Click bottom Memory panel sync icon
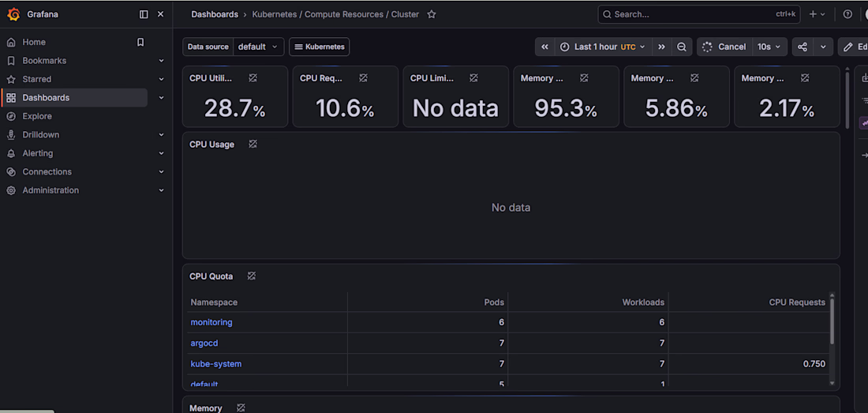 (240, 407)
